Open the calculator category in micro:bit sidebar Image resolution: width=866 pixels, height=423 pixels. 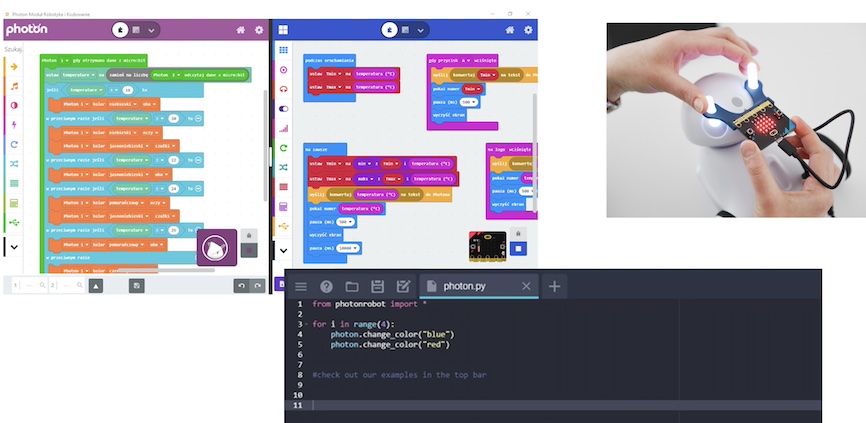[283, 206]
